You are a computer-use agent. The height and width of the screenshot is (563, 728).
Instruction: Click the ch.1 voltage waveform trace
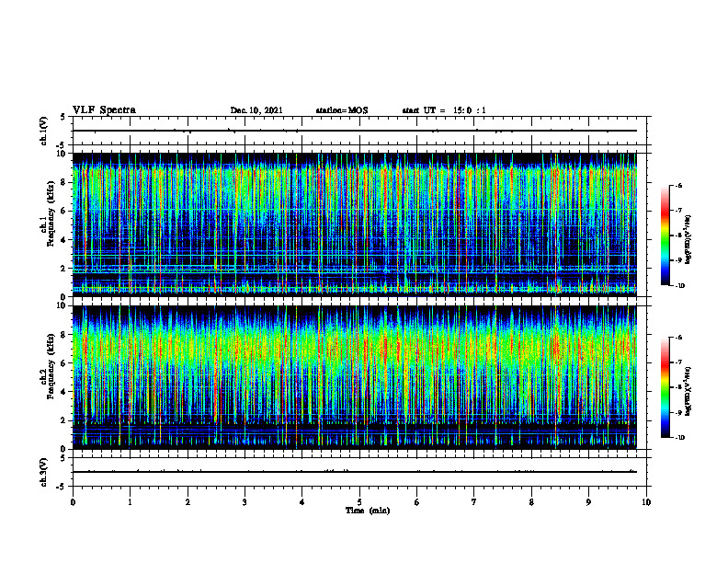(x=355, y=131)
